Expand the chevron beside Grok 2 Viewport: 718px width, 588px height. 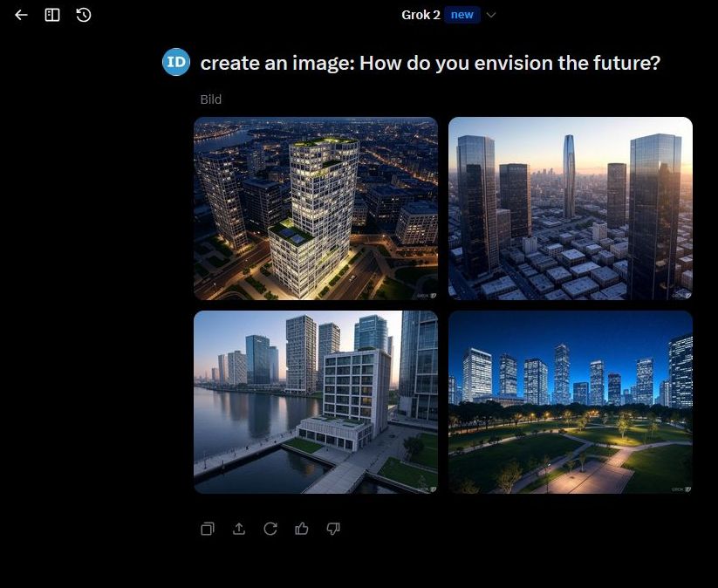[x=491, y=15]
